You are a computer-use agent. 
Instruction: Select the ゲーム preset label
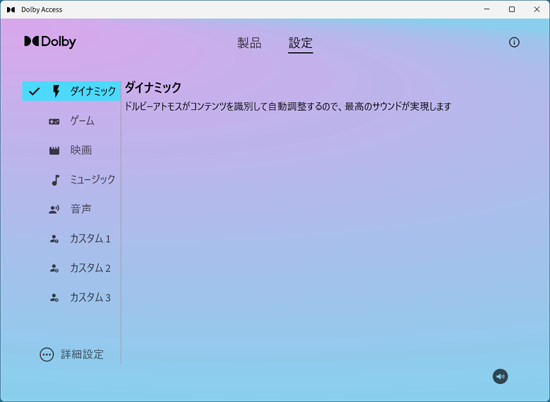point(82,121)
